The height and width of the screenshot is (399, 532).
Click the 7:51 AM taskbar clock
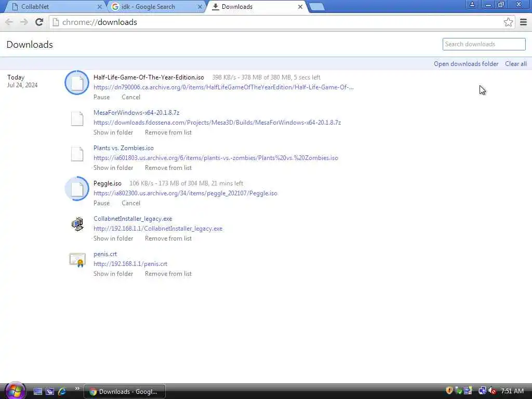point(512,391)
